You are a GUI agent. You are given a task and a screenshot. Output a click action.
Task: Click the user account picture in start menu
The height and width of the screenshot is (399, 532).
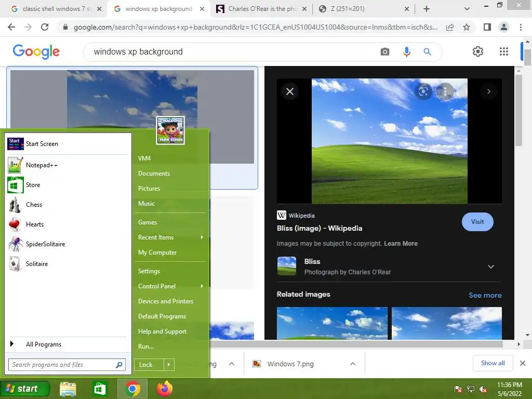170,130
